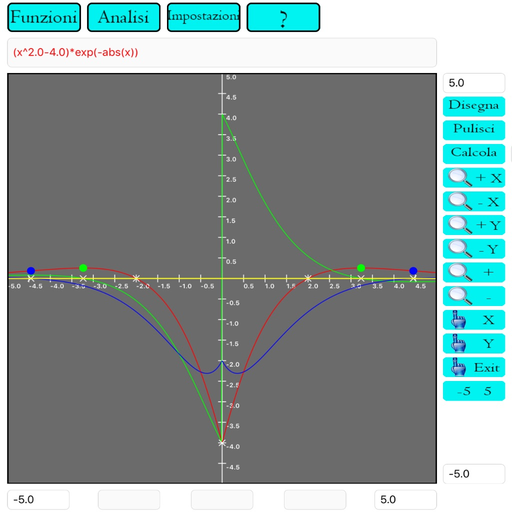Select the Y maximum field showing 5.0
The image size is (512, 512).
coord(474,83)
